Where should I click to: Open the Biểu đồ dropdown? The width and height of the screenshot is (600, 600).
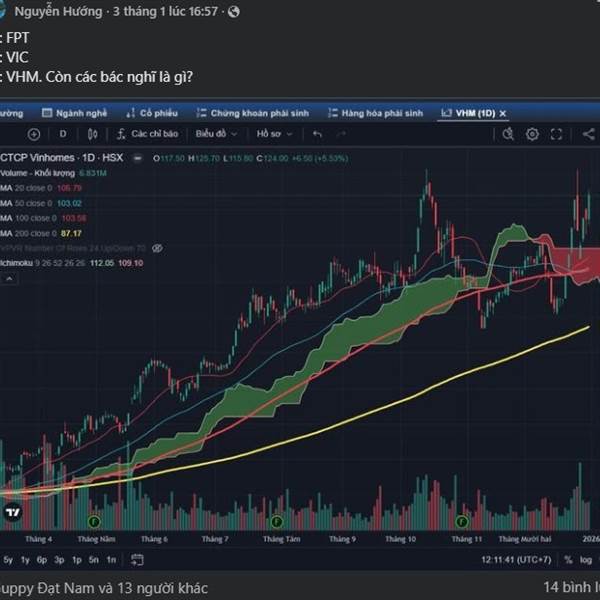pos(217,134)
